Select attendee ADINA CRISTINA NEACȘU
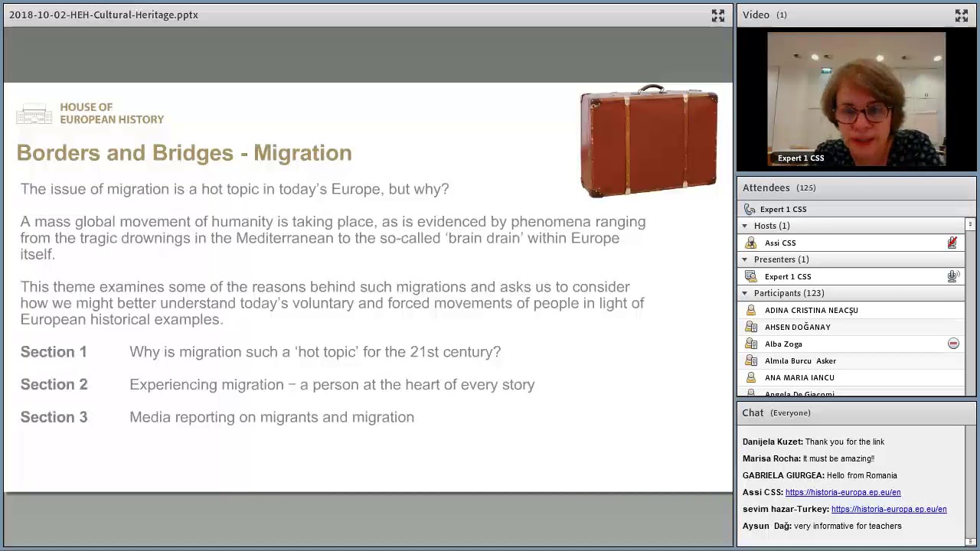The height and width of the screenshot is (551, 980). pyautogui.click(x=851, y=310)
